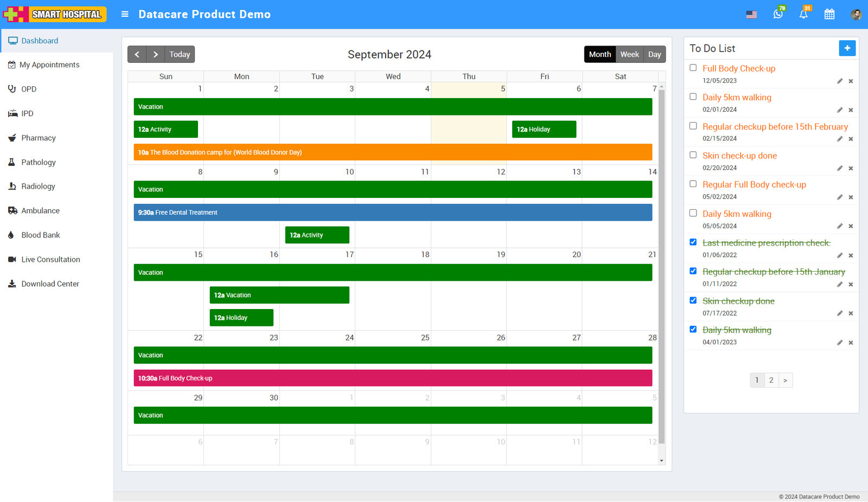This screenshot has height=502, width=868.
Task: Uncheck Last medicine prescription check
Action: click(693, 242)
